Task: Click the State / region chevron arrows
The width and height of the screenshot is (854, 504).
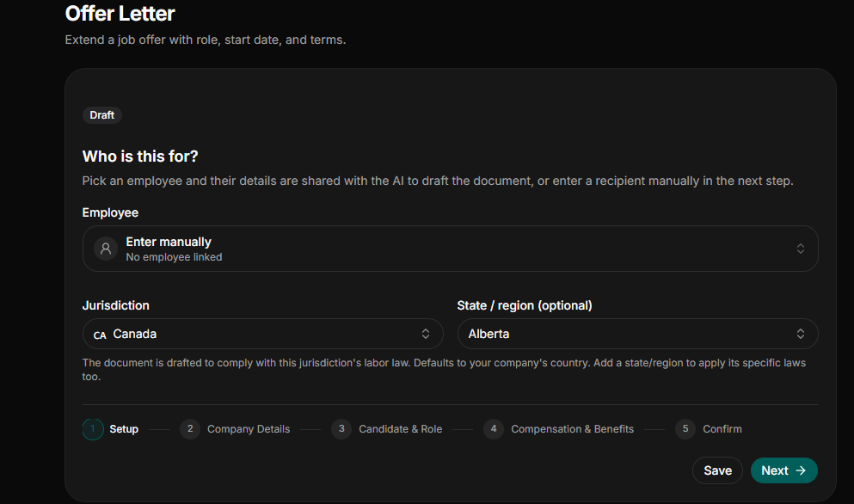Action: [800, 334]
